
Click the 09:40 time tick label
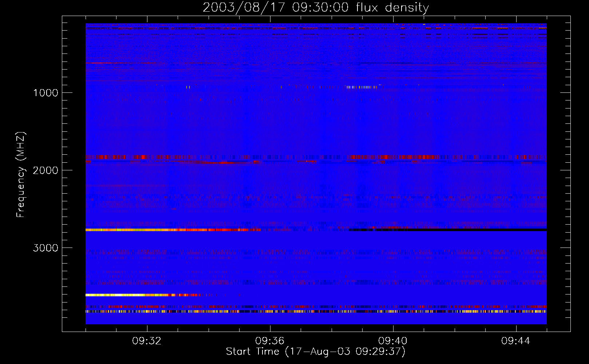coord(393,341)
